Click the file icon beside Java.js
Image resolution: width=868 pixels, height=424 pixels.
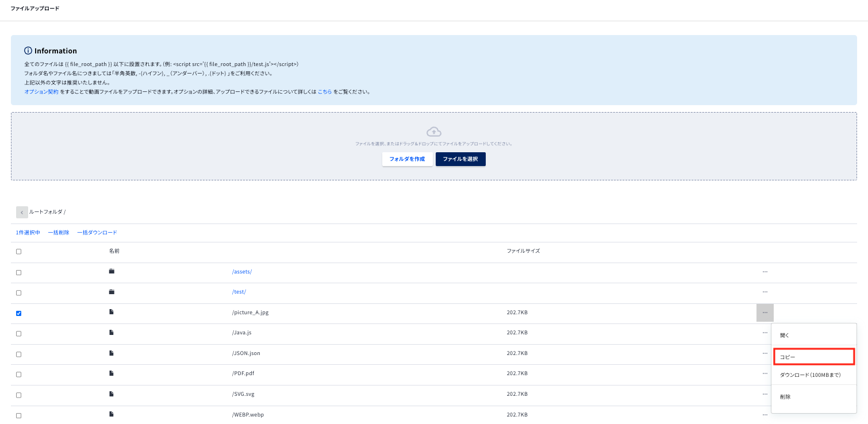(x=112, y=333)
